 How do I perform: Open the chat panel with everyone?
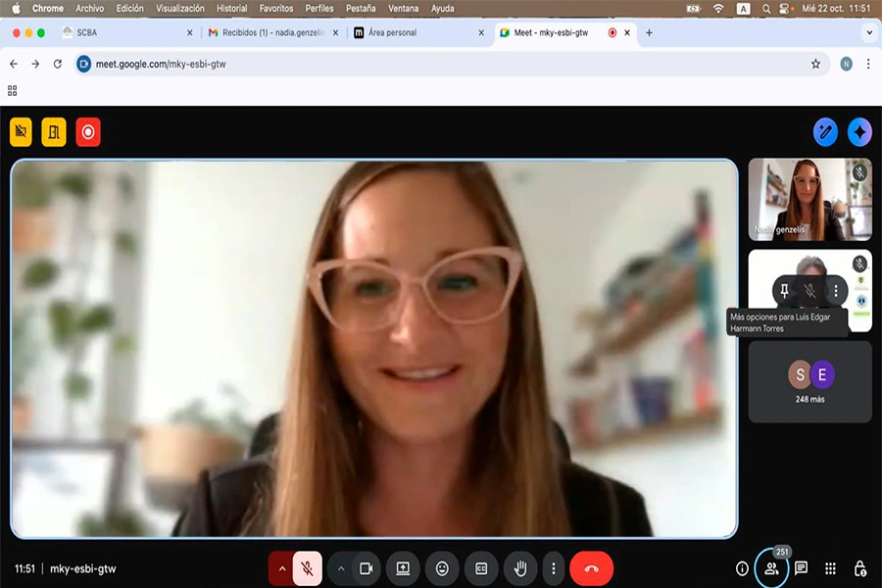[801, 568]
